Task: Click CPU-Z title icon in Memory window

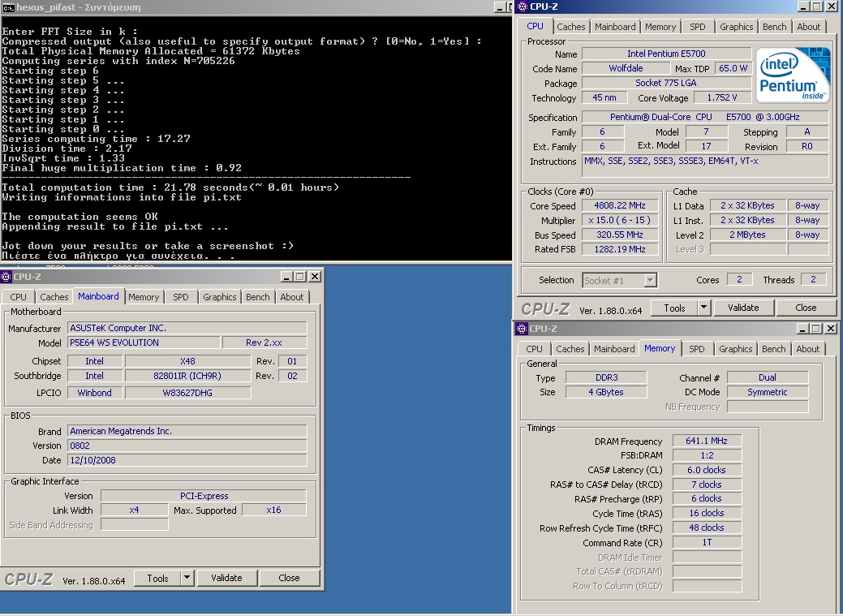Action: 522,328
